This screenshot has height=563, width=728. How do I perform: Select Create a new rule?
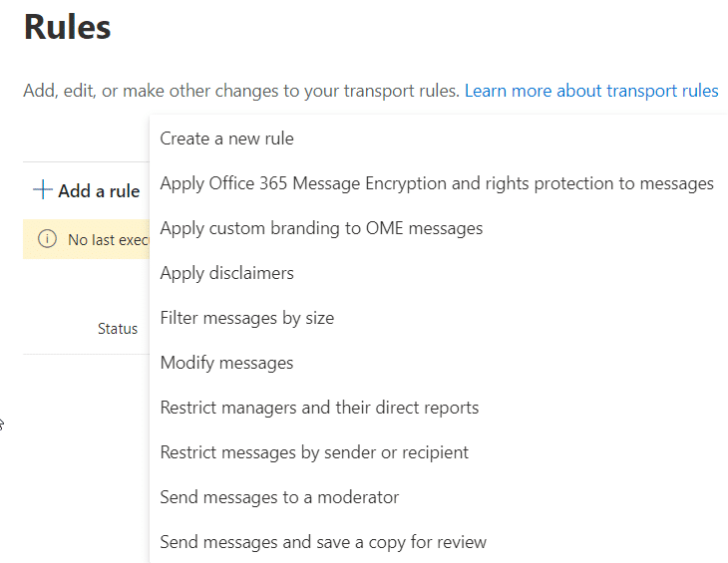coord(226,139)
